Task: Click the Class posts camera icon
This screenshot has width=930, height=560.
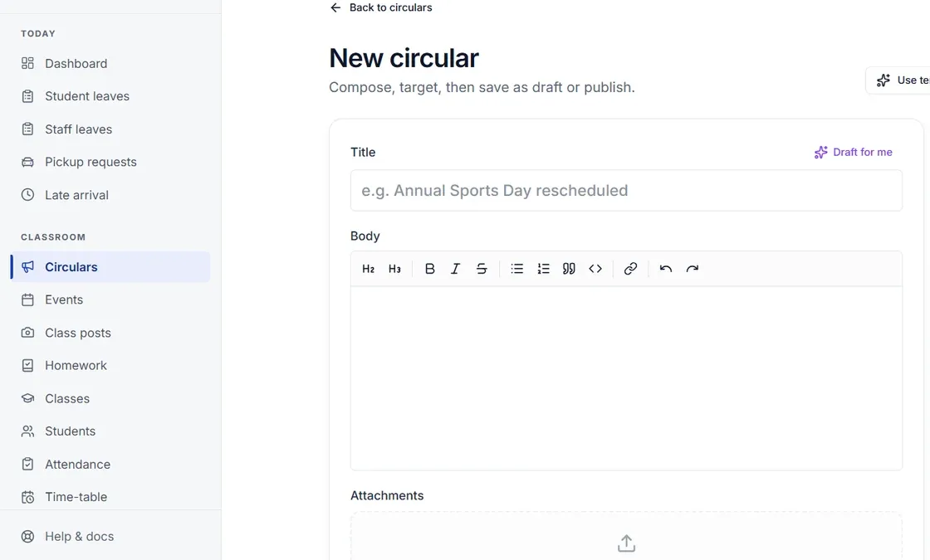Action: pyautogui.click(x=28, y=333)
